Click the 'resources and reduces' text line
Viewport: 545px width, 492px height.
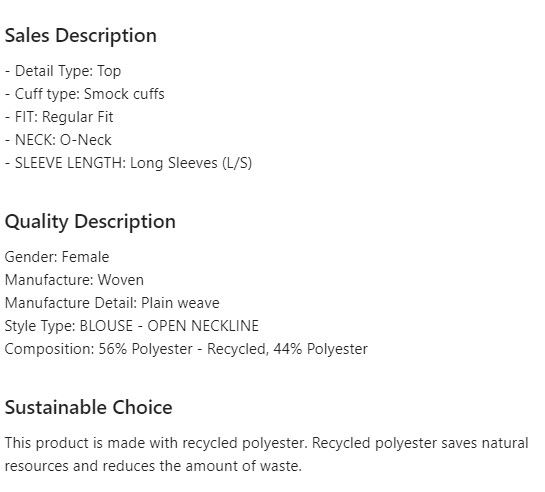pos(153,466)
